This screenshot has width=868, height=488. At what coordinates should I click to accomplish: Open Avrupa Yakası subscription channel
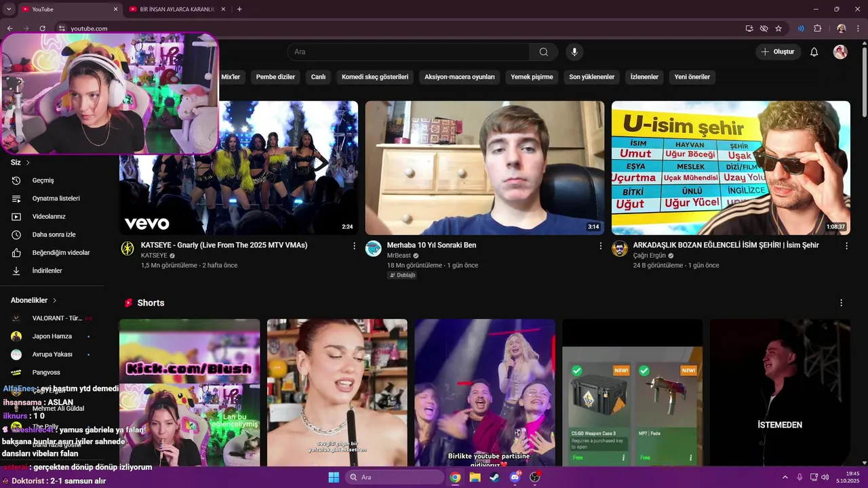pyautogui.click(x=51, y=354)
